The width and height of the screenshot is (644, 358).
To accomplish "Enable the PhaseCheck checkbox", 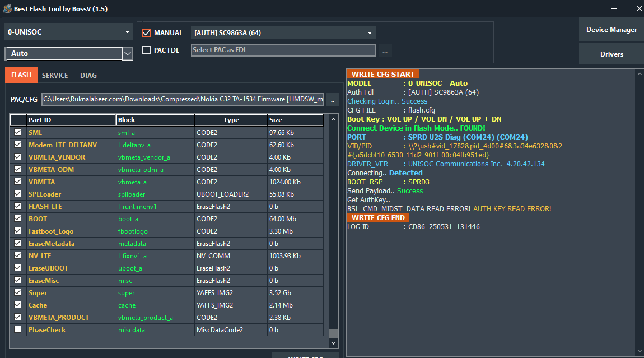I will (x=17, y=329).
